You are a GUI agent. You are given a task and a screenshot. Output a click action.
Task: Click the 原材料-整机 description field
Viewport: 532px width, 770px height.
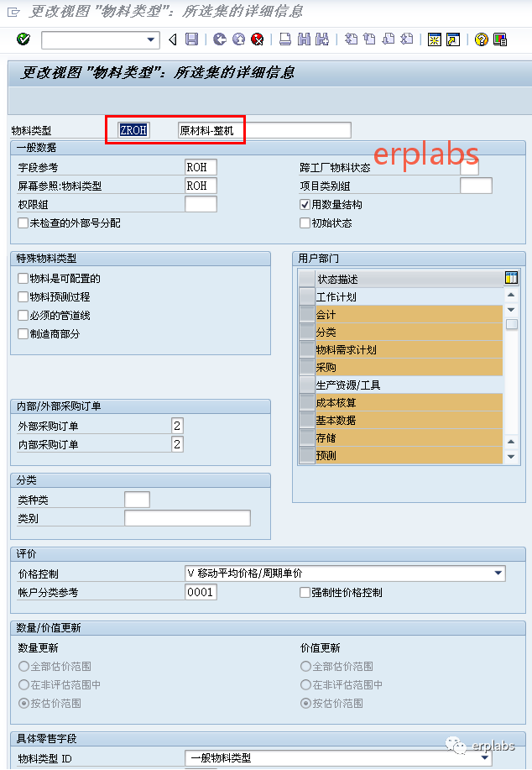(x=264, y=130)
